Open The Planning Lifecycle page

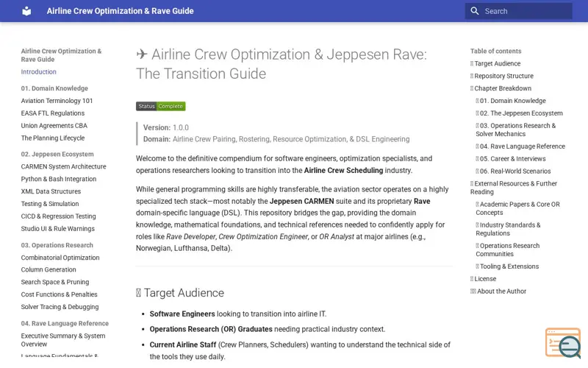point(52,138)
